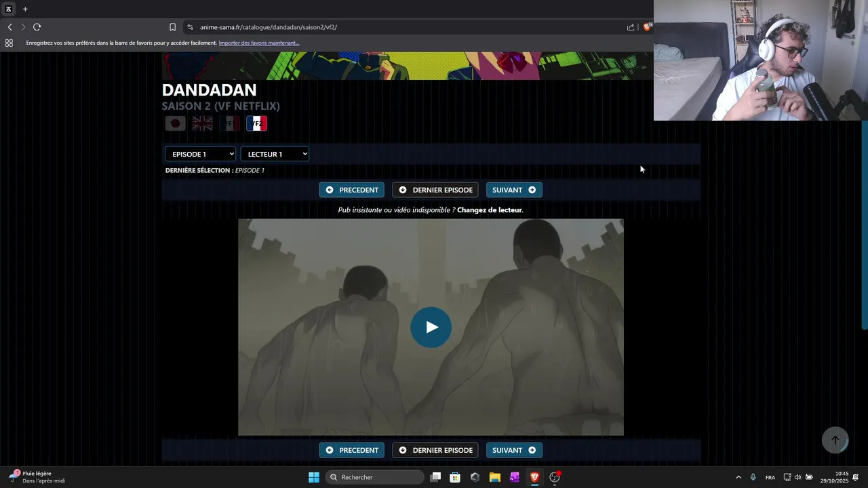The image size is (868, 488).
Task: Open the weather widget Pluie légère
Action: (37, 477)
